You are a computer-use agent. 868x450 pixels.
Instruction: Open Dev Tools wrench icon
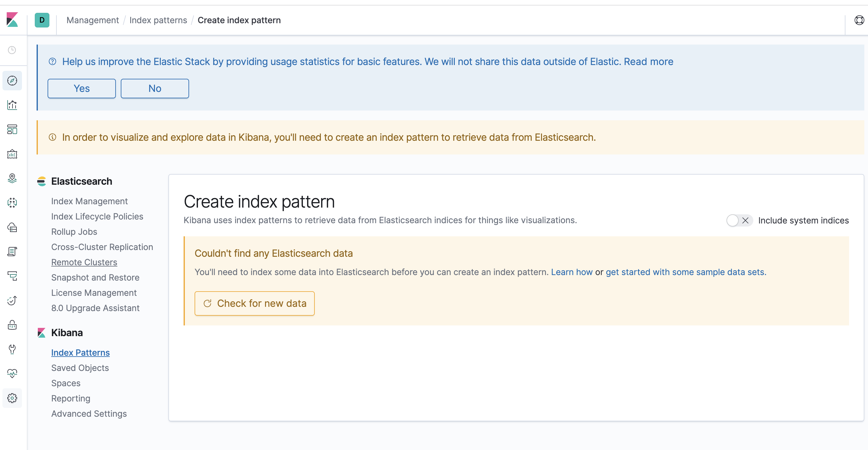[12, 349]
